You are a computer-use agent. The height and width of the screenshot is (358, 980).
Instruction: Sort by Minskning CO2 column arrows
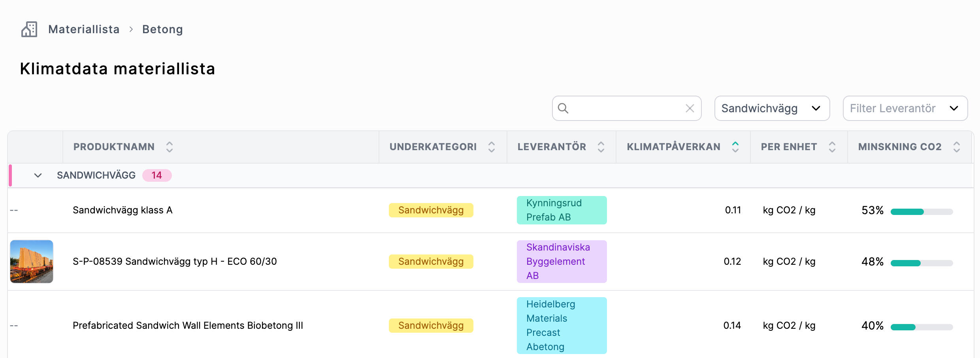pos(957,147)
